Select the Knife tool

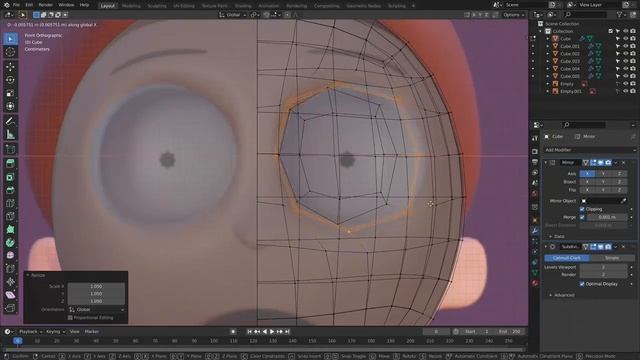(x=10, y=216)
